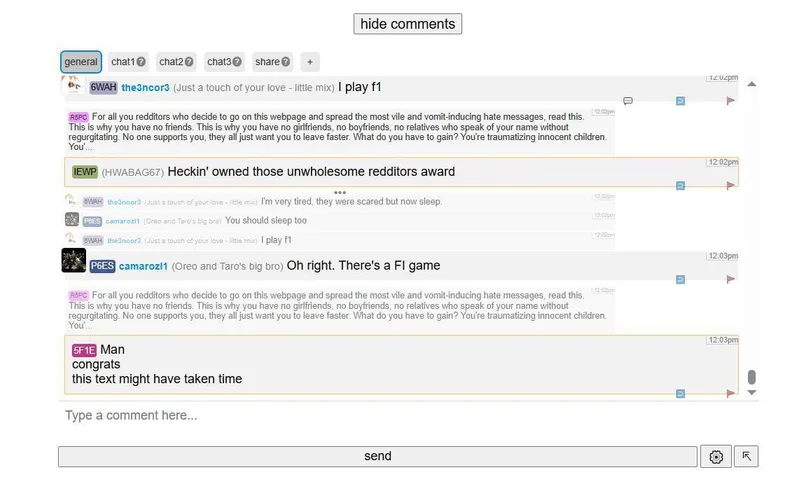The image size is (799, 484).
Task: Click the help icon on the chat1 tab
Action: pyautogui.click(x=141, y=62)
